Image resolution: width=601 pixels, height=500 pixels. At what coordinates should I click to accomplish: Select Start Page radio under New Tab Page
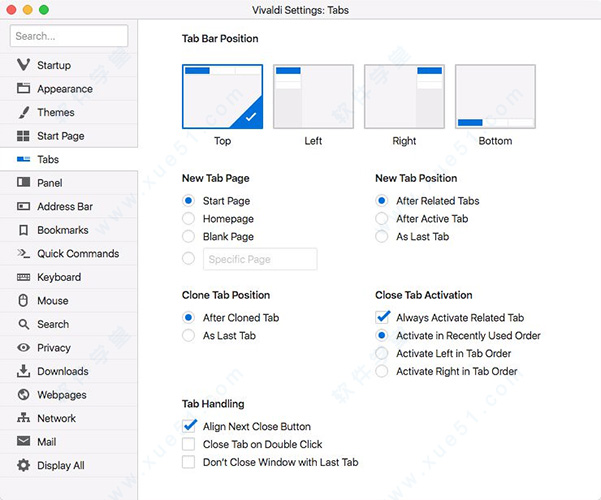[x=188, y=201]
